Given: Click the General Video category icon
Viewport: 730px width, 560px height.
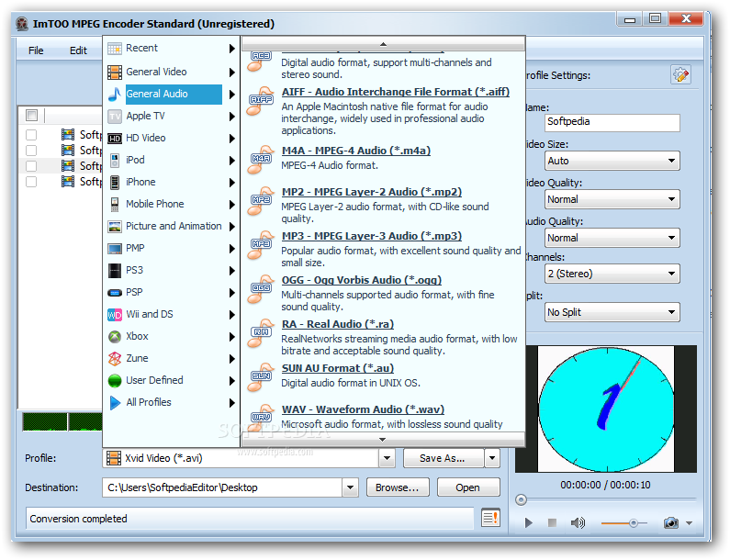Looking at the screenshot, I should coord(115,73).
